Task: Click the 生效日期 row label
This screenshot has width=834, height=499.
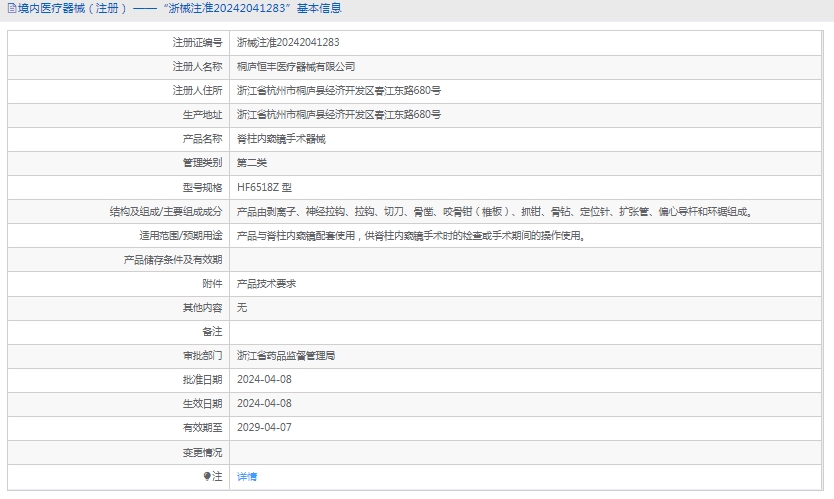Action: (x=202, y=404)
